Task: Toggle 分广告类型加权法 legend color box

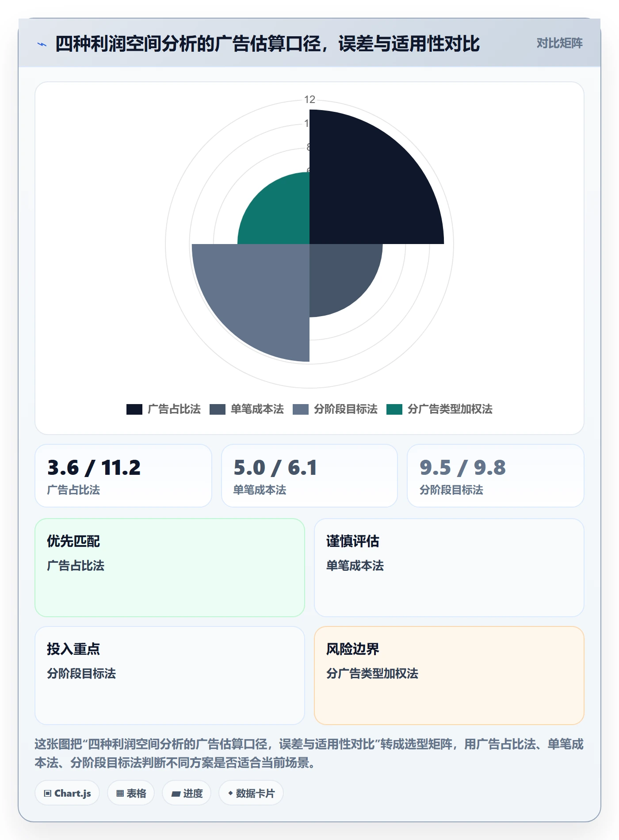Action: [x=394, y=409]
